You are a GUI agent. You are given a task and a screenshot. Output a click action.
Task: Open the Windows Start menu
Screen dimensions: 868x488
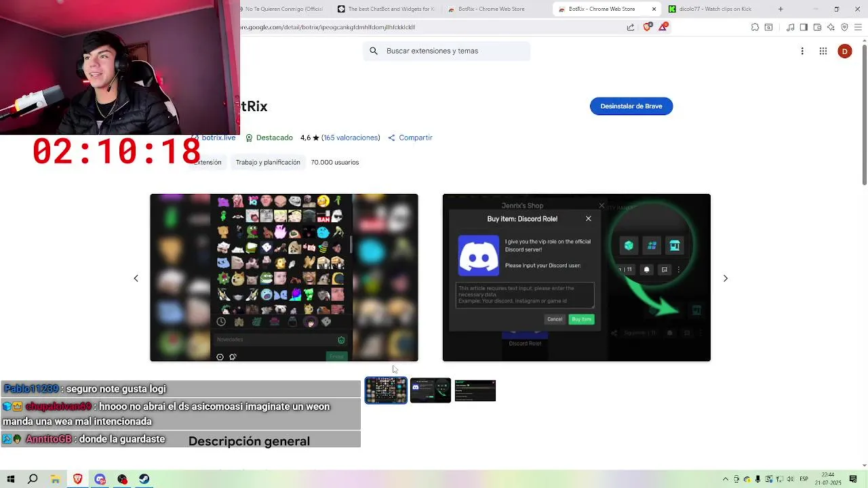click(10, 479)
